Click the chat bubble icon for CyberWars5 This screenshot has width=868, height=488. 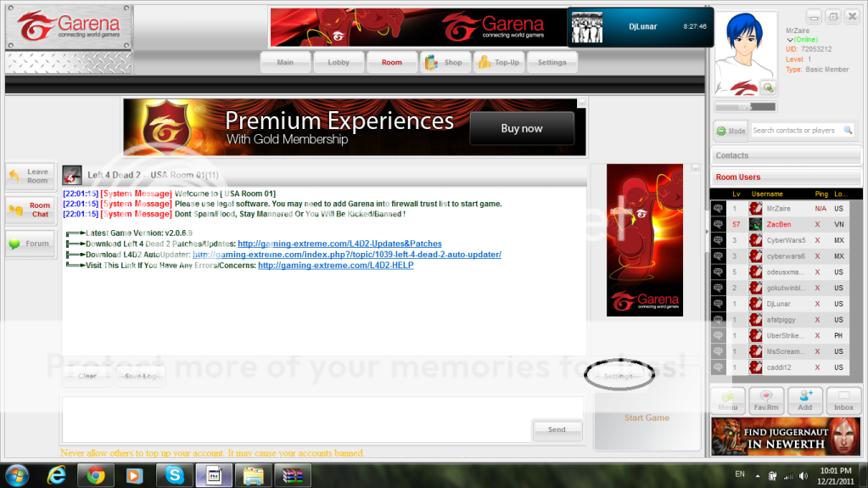[x=719, y=240]
